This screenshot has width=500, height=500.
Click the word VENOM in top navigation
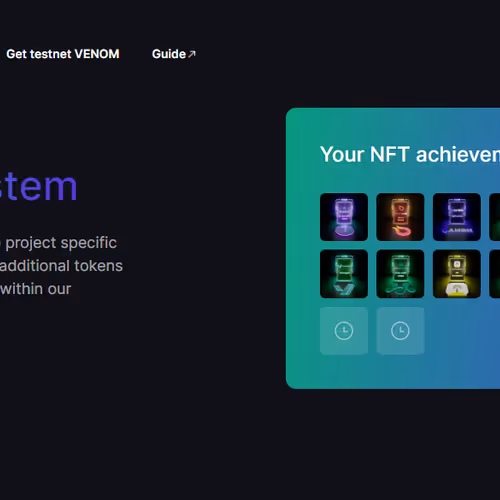[x=97, y=54]
